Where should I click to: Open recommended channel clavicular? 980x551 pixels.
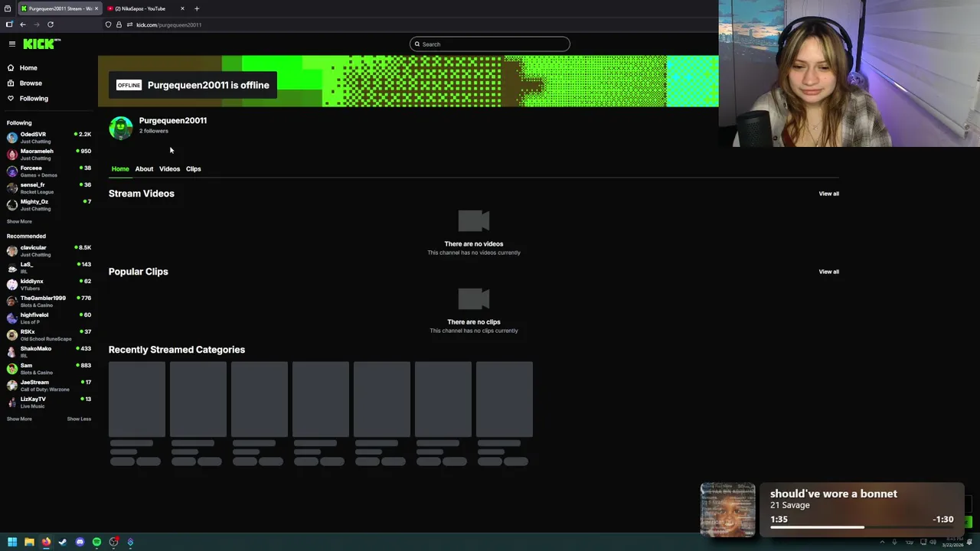click(49, 251)
